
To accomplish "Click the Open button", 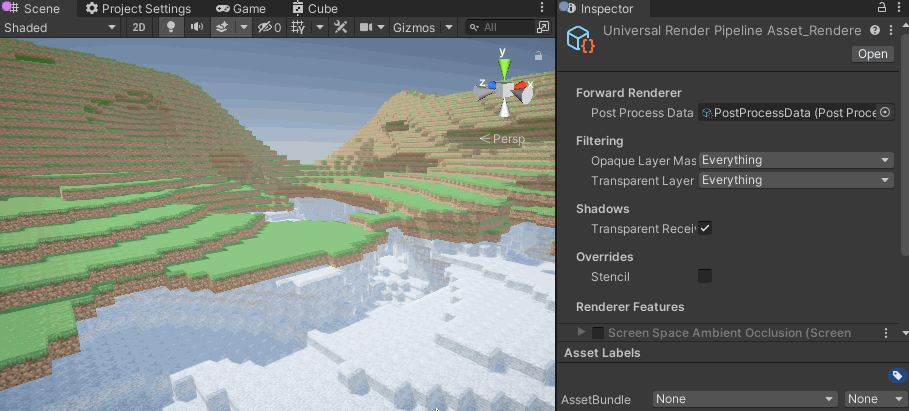I will pyautogui.click(x=872, y=54).
